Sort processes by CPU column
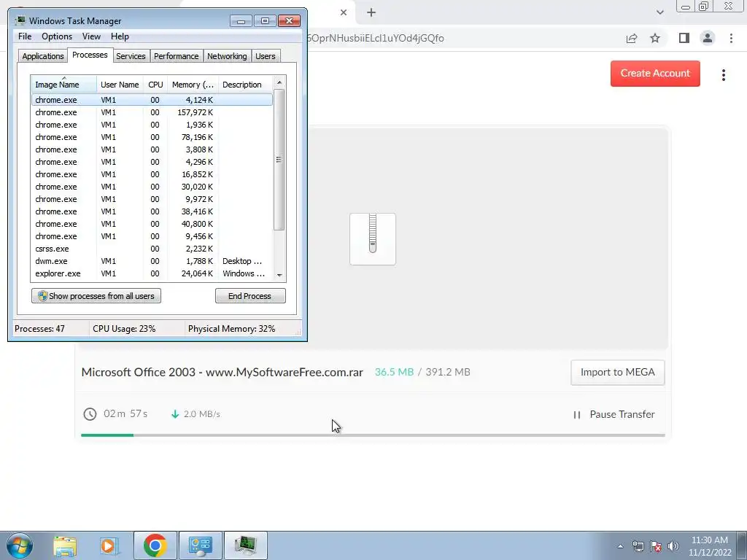Screen dimensions: 747x560 point(155,84)
